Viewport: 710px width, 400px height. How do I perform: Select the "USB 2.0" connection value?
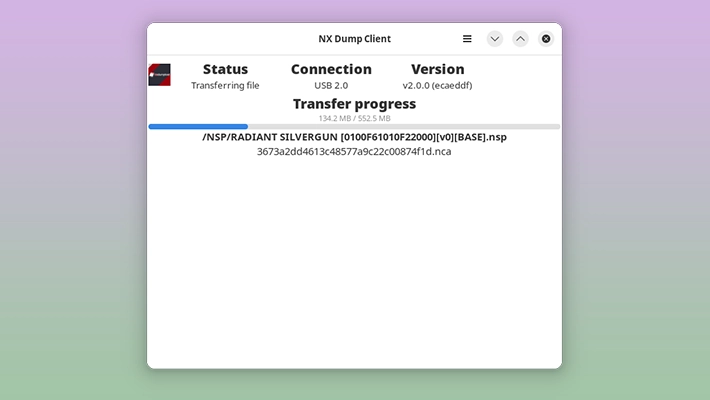click(x=331, y=86)
